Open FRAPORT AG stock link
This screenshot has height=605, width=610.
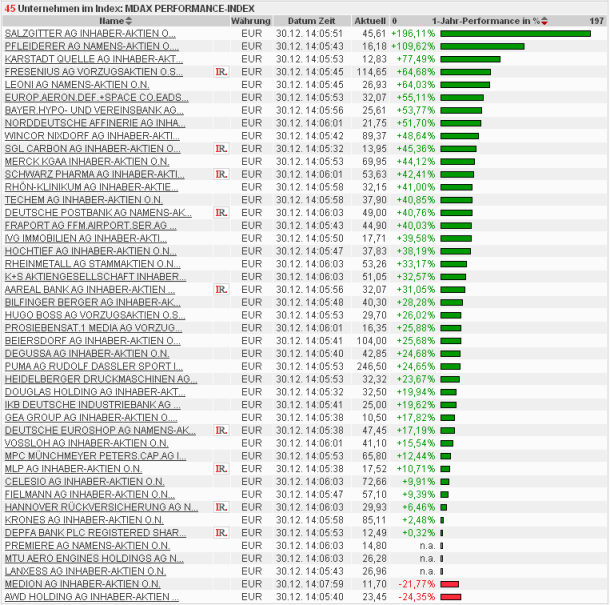click(90, 226)
